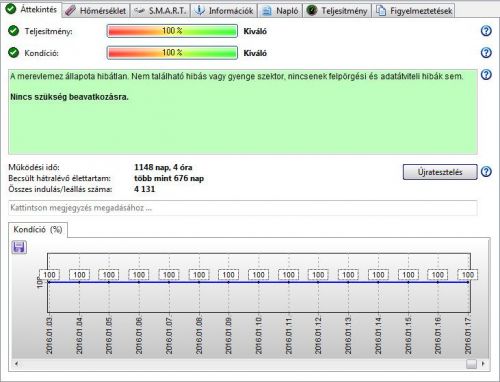This screenshot has height=382, width=500.
Task: Click the Kondíció 100 % progress bar
Action: [172, 53]
